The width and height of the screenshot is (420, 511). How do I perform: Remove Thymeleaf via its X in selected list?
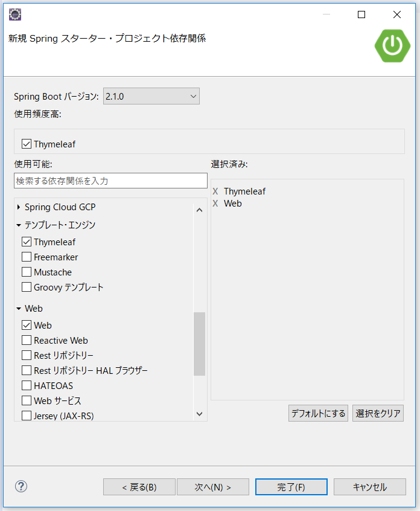click(215, 191)
